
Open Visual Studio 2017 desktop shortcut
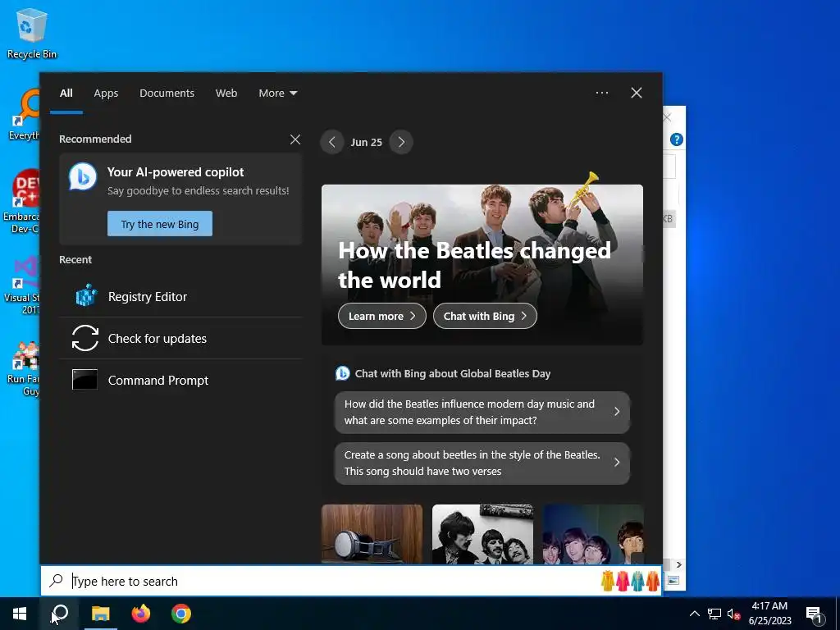coord(22,285)
